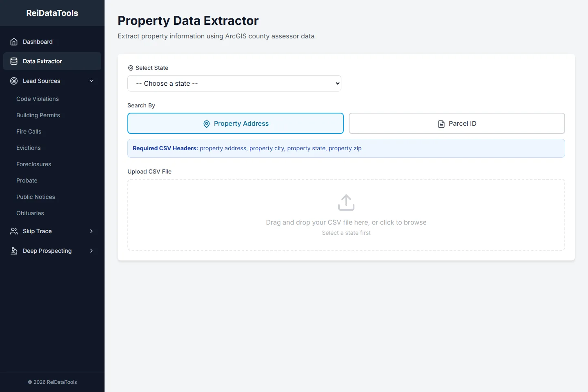Click the pin icon in Property Address button

[207, 124]
